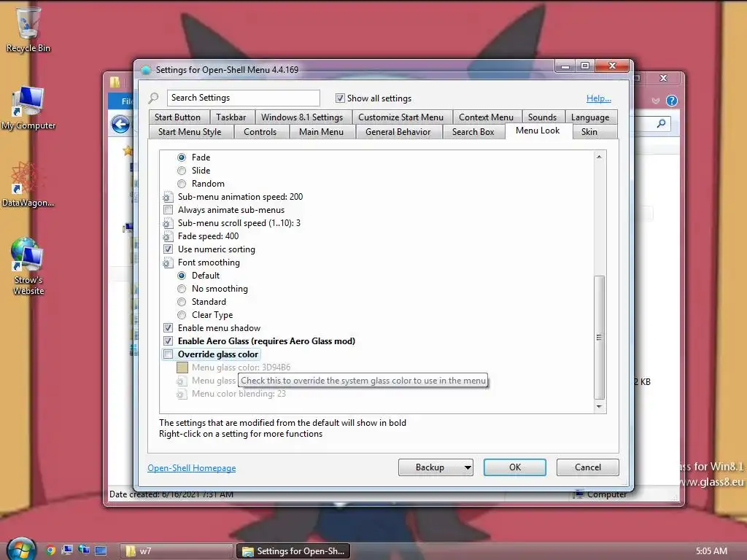Open the Backup dropdown arrow
This screenshot has width=747, height=560.
[x=468, y=467]
